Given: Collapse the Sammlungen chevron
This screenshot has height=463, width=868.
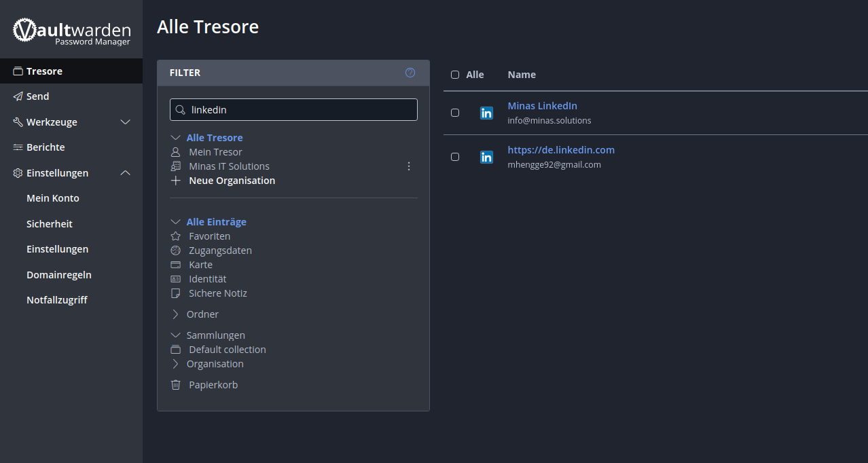Looking at the screenshot, I should click(x=175, y=335).
